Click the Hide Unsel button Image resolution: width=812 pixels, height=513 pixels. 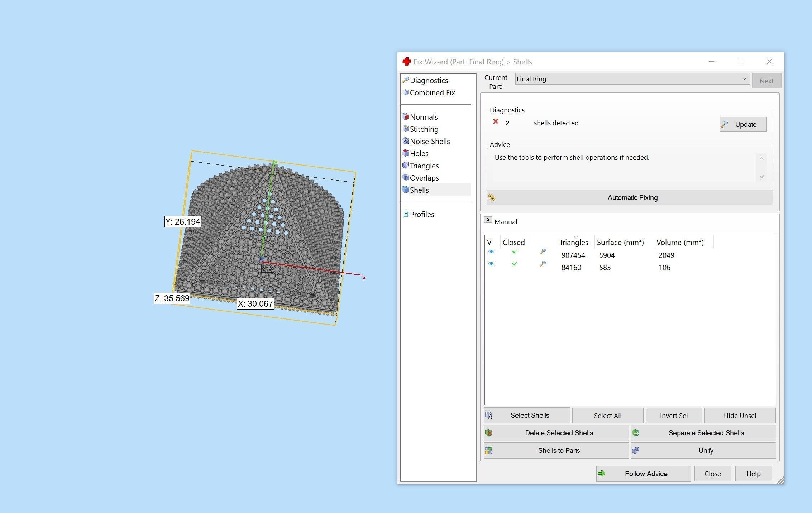tap(740, 416)
